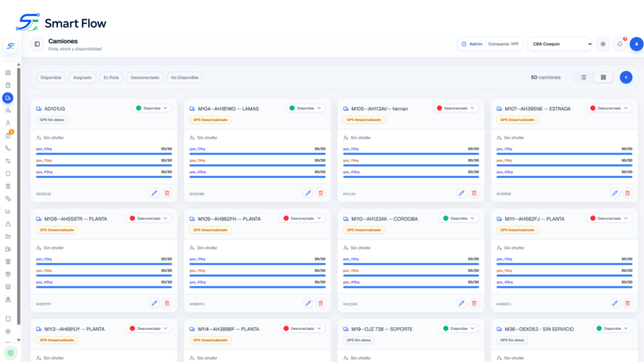Delete truck AD101UG with trash icon

167,193
